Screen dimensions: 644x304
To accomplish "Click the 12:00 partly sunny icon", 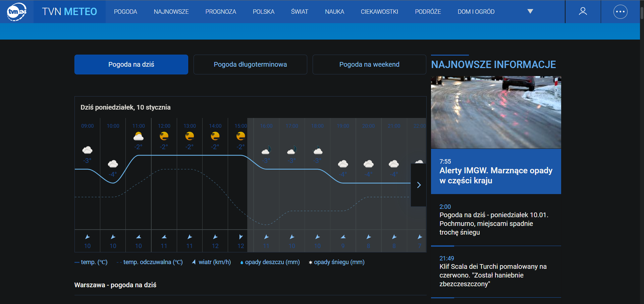I will pyautogui.click(x=164, y=136).
